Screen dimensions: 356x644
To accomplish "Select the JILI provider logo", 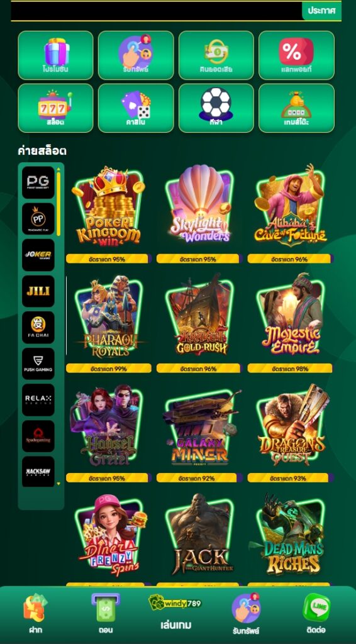I will (38, 291).
